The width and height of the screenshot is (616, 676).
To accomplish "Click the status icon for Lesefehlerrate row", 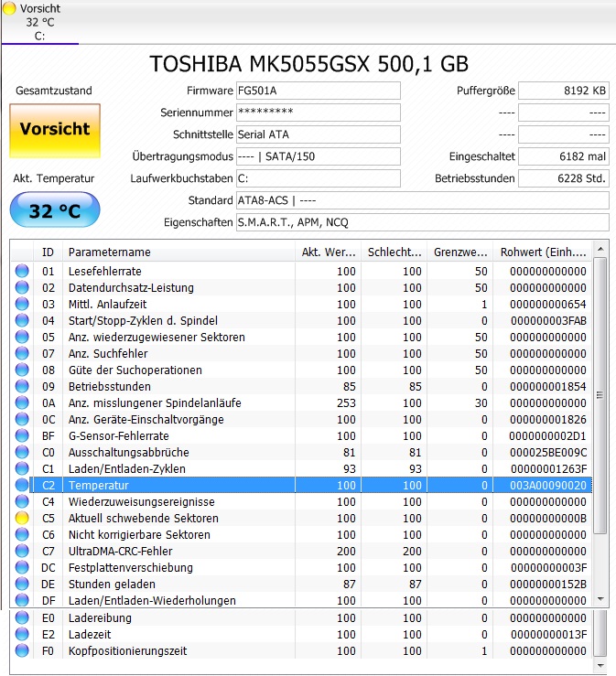I will [x=22, y=271].
